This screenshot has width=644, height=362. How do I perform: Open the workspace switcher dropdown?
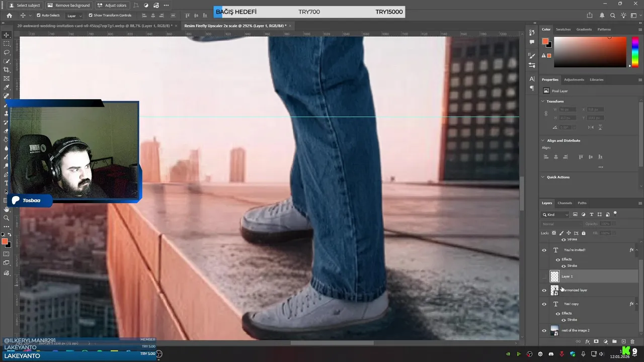636,16
